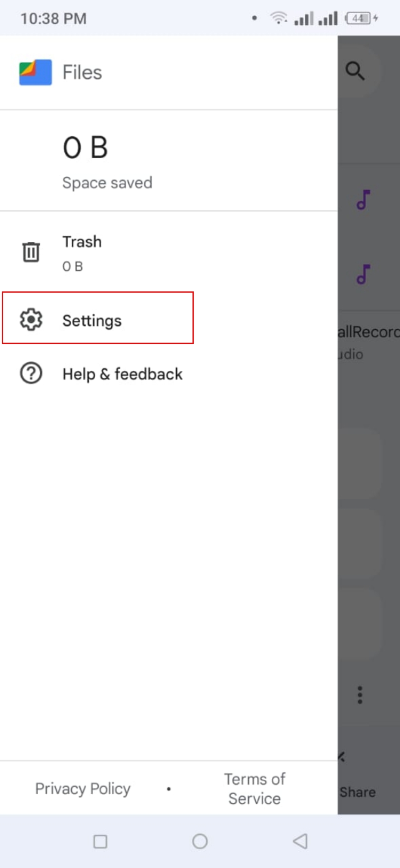
Task: Open the Privacy Policy link
Action: pos(82,789)
